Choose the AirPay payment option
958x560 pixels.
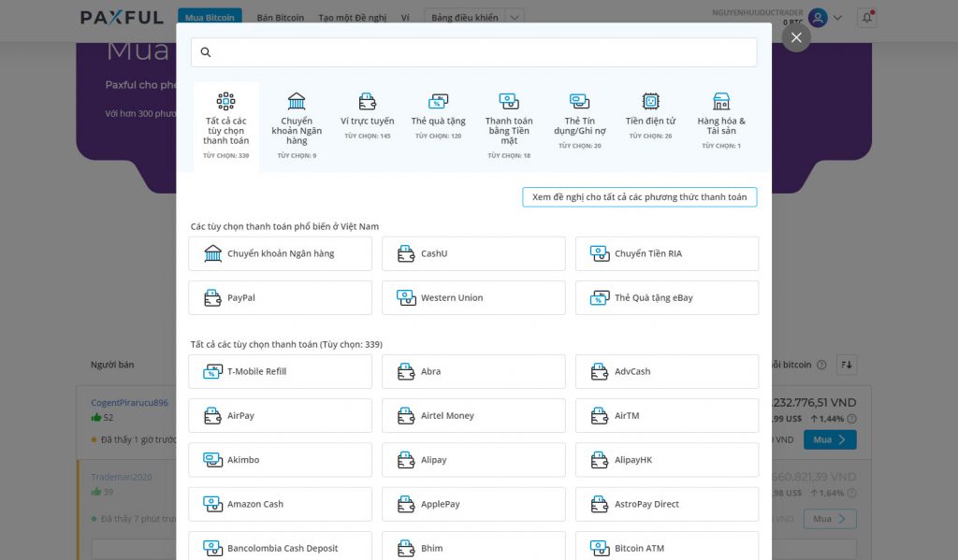pyautogui.click(x=280, y=415)
